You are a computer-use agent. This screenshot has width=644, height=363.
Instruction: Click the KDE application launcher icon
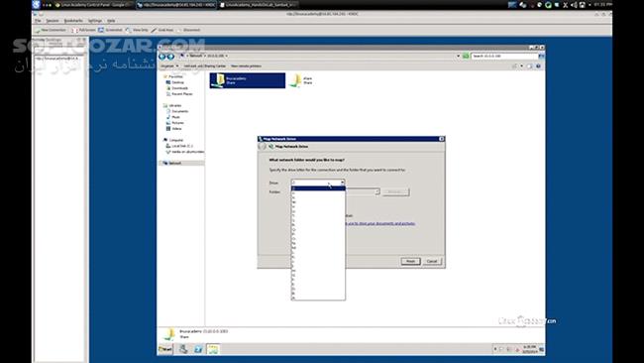36,5
